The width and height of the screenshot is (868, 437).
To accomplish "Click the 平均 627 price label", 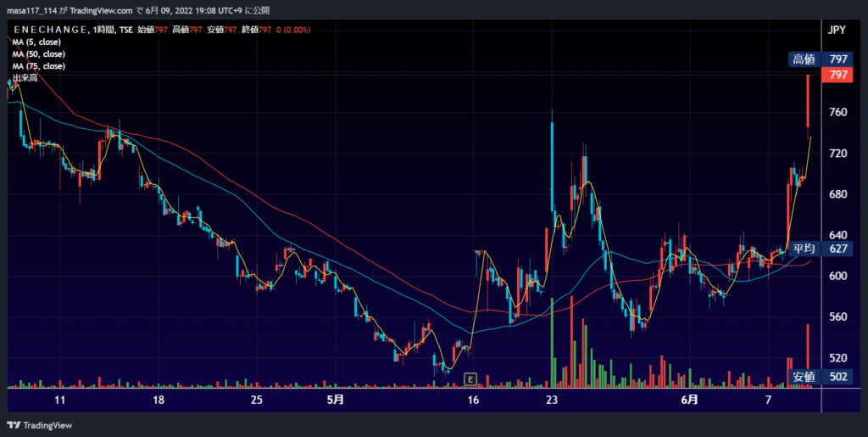I will (x=821, y=249).
